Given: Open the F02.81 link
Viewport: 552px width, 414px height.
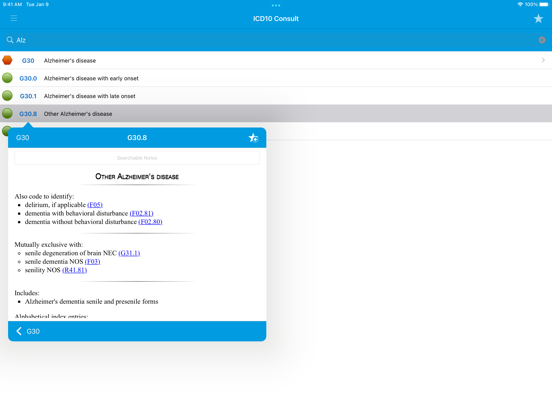Looking at the screenshot, I should [x=142, y=213].
